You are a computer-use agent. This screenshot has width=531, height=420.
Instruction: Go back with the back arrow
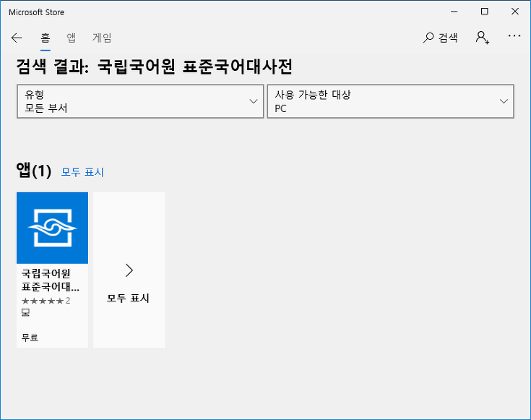(x=16, y=38)
